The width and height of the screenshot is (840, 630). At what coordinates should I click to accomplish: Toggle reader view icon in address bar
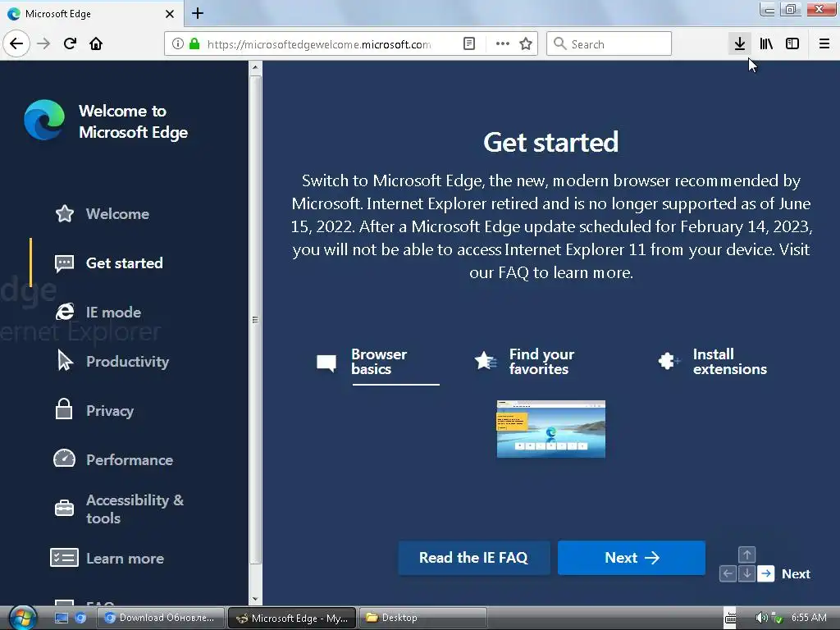tap(468, 43)
